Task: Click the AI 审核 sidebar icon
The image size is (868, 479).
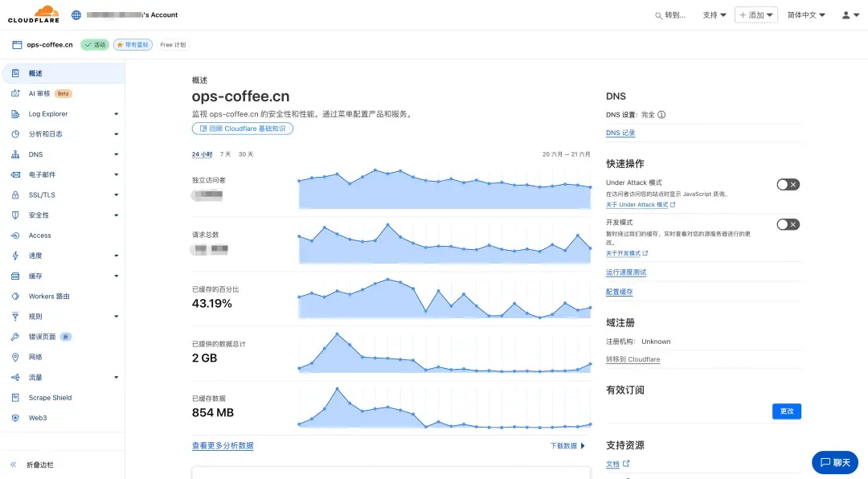Action: [x=15, y=93]
